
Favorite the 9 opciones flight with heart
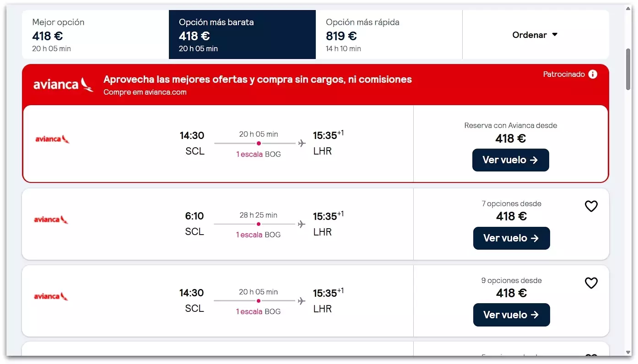click(591, 283)
